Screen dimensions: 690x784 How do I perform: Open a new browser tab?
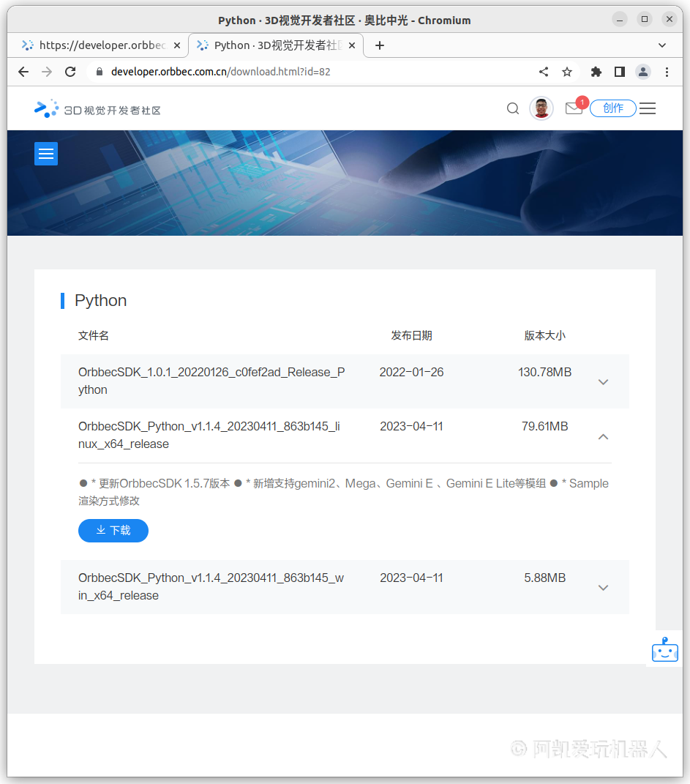pos(380,45)
